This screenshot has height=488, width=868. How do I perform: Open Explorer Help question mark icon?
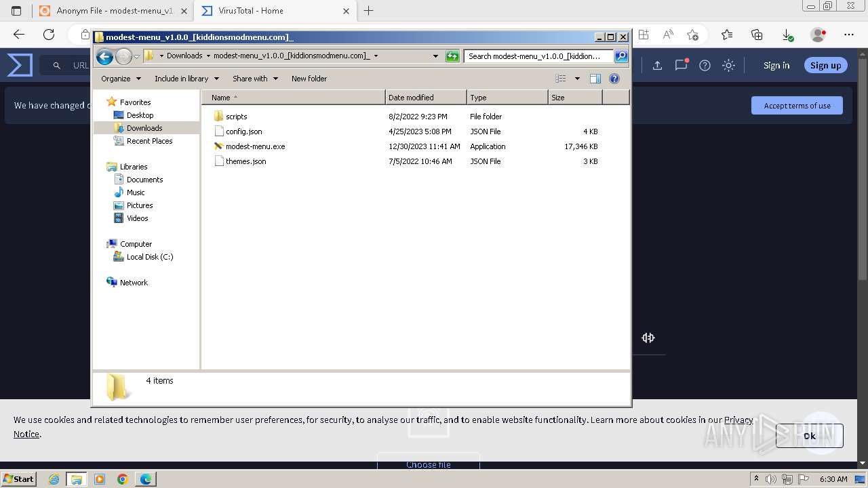[x=614, y=79]
